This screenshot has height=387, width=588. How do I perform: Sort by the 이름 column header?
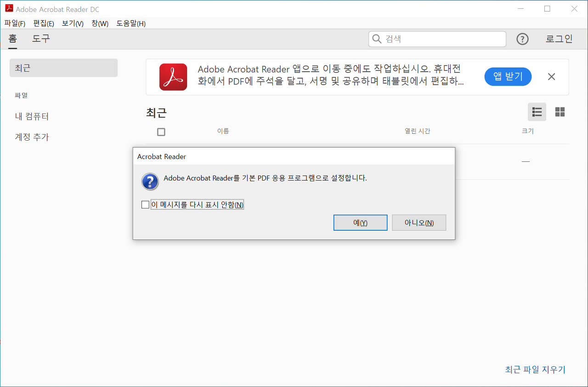pos(223,131)
